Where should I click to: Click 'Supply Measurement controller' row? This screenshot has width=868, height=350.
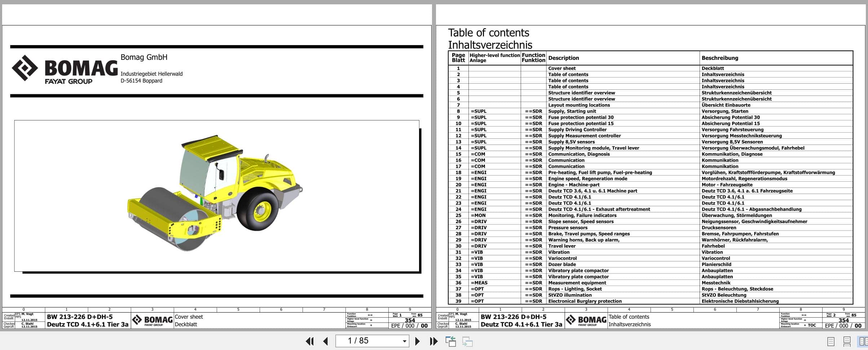pos(585,136)
